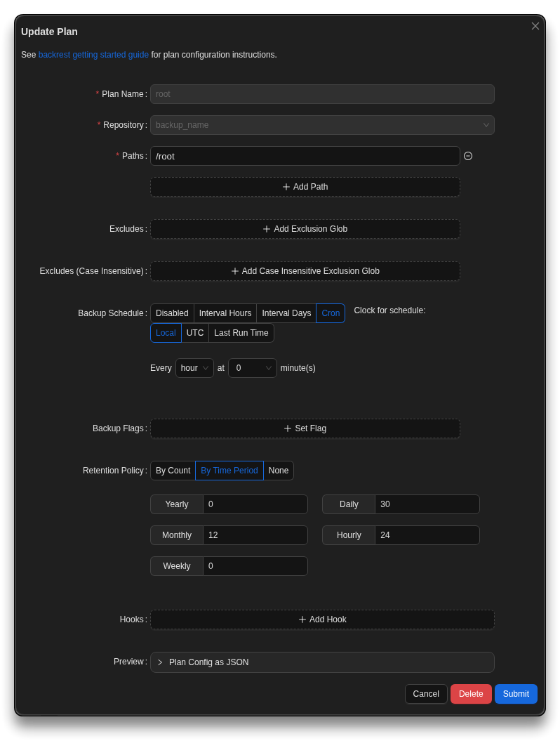The width and height of the screenshot is (560, 741).
Task: Edit the Monthly retention value
Action: (x=255, y=535)
